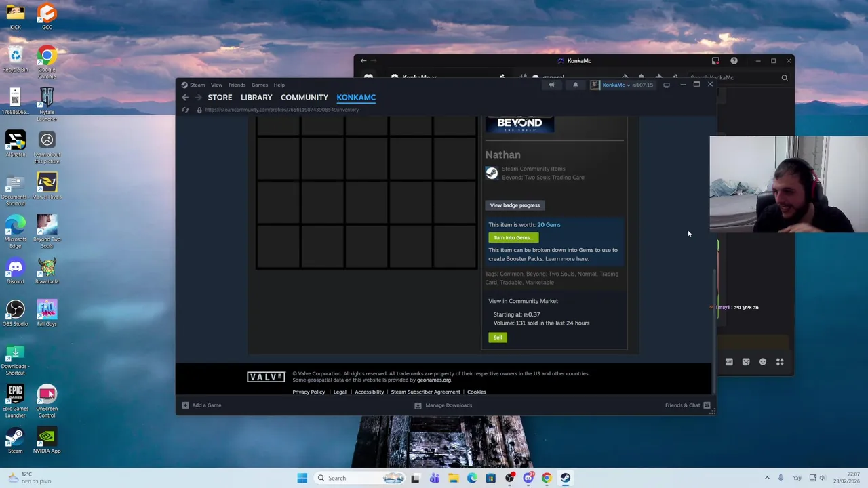The height and width of the screenshot is (488, 868).
Task: Open OBS Studio from taskbar
Action: click(x=509, y=478)
